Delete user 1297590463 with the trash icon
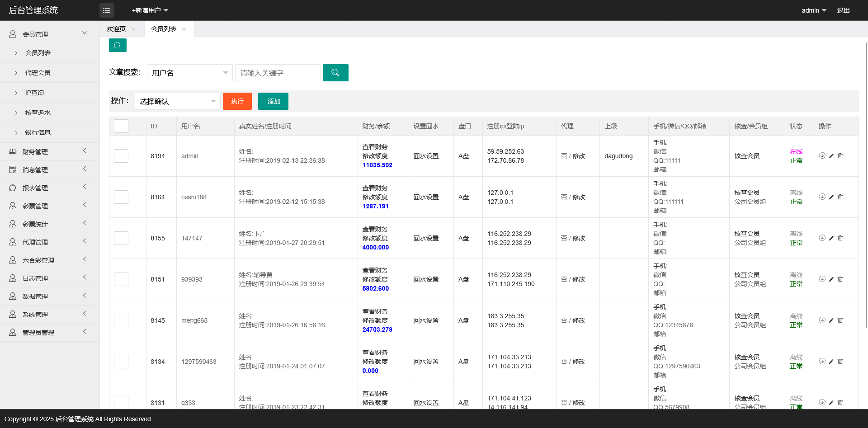Screen dimensions: 868x428 tap(840, 362)
